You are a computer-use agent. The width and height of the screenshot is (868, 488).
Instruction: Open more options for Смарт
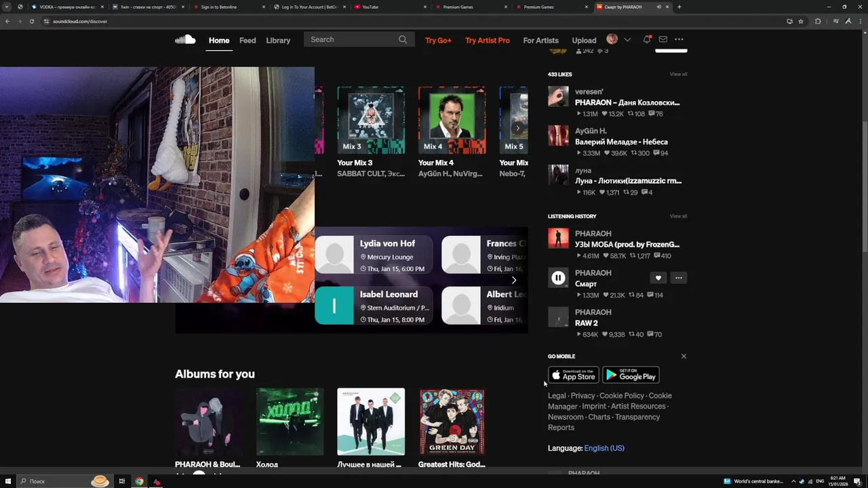678,278
